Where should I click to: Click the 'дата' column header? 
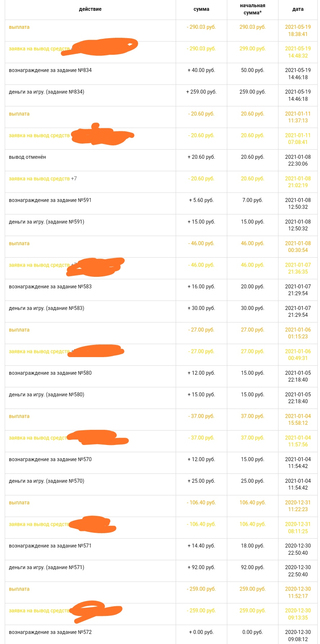pyautogui.click(x=298, y=9)
